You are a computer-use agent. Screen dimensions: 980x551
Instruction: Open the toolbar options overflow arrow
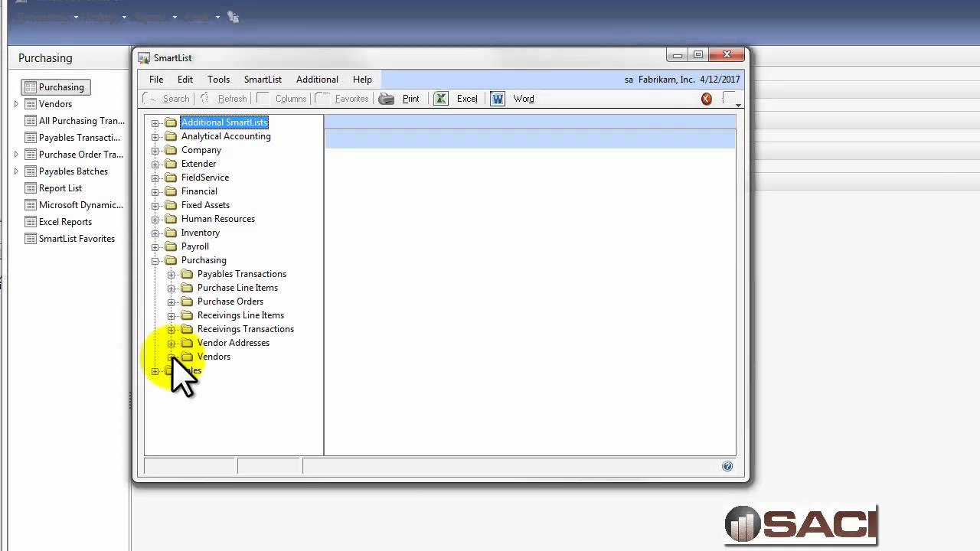coord(738,105)
